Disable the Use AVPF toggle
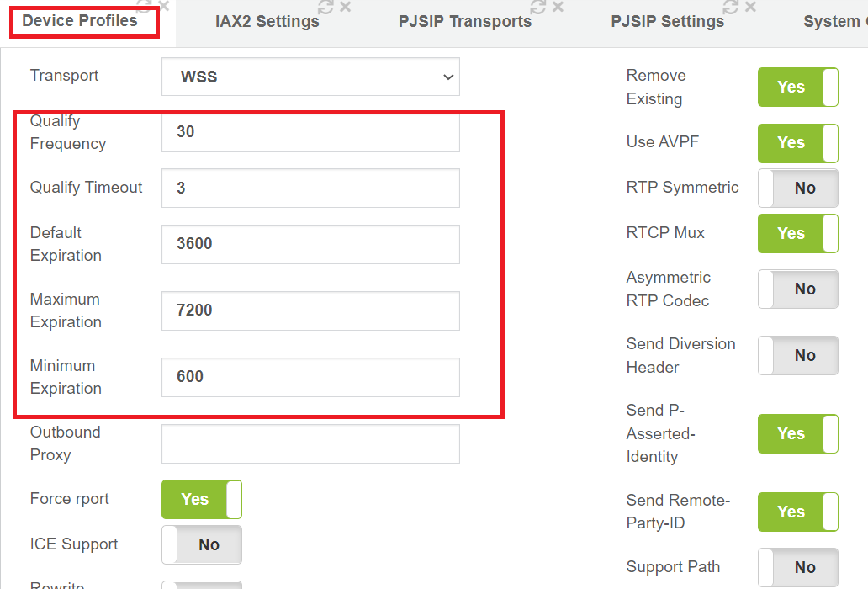Image resolution: width=868 pixels, height=589 pixels. click(x=797, y=143)
